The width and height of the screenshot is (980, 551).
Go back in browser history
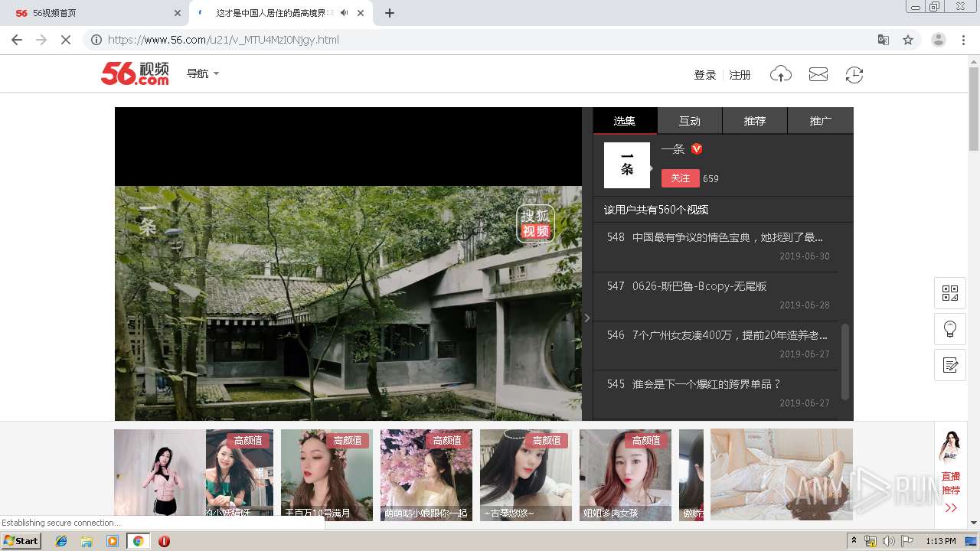[x=17, y=40]
